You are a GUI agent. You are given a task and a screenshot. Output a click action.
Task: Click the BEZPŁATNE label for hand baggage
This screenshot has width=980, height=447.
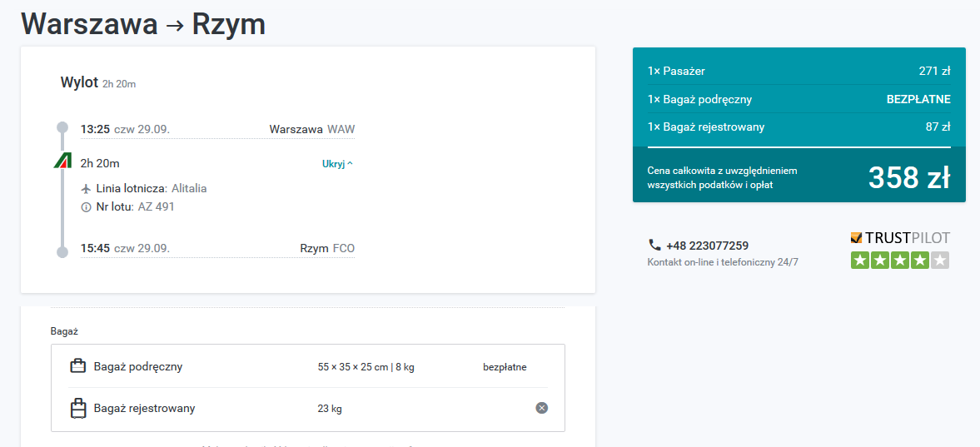[x=918, y=99]
